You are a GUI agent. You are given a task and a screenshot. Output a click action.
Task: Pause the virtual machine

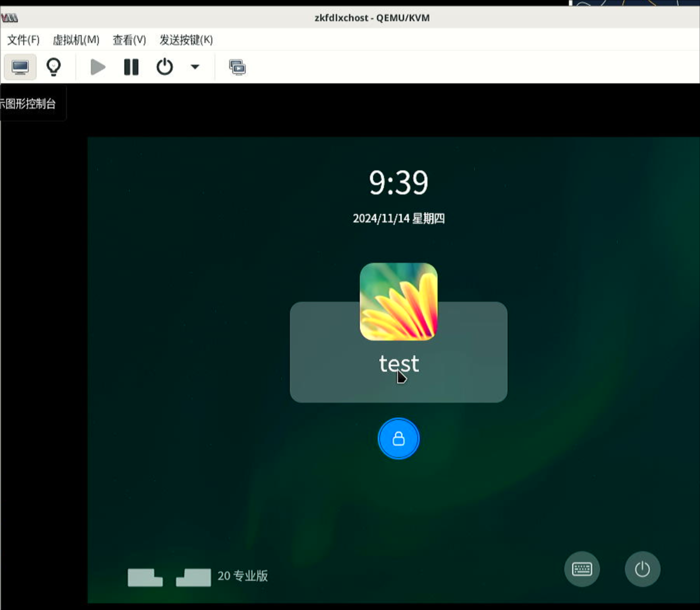click(131, 67)
